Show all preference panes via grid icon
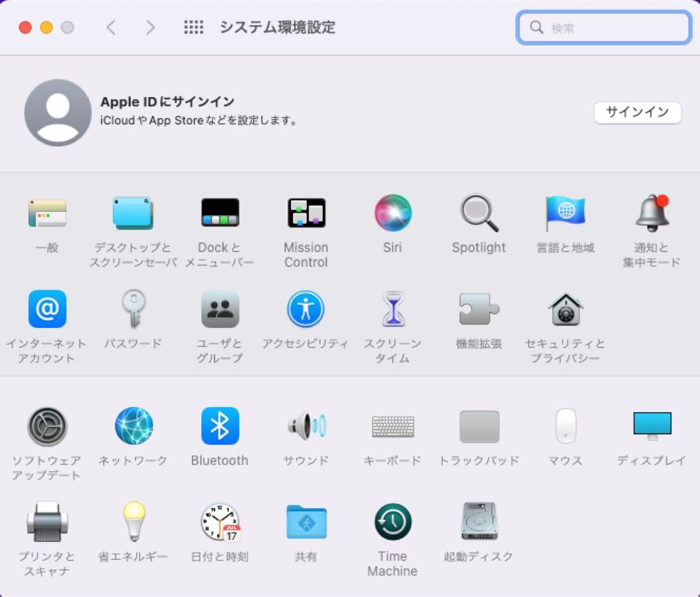The height and width of the screenshot is (597, 700). tap(193, 27)
